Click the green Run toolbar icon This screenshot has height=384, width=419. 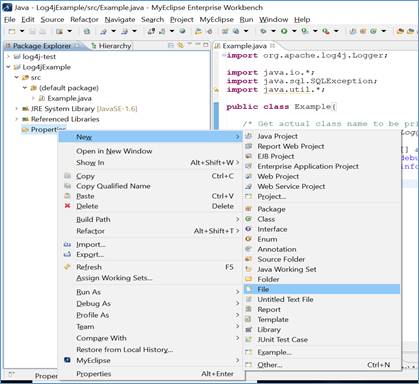(x=284, y=31)
